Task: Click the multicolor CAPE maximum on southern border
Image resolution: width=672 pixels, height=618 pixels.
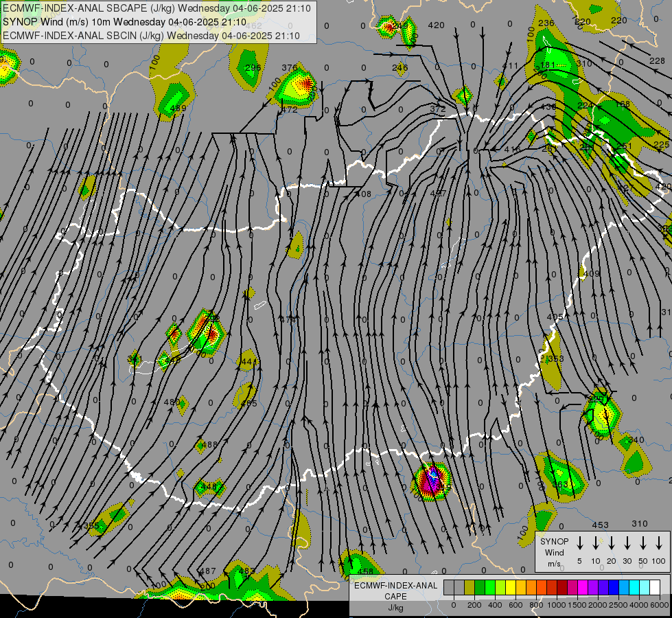Action: point(432,482)
